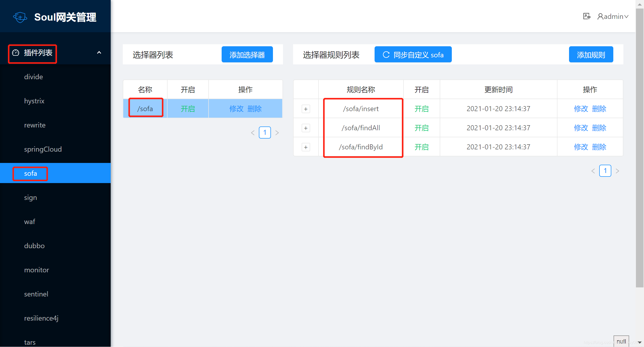Click 删除 link for the /sofa selector

click(255, 109)
